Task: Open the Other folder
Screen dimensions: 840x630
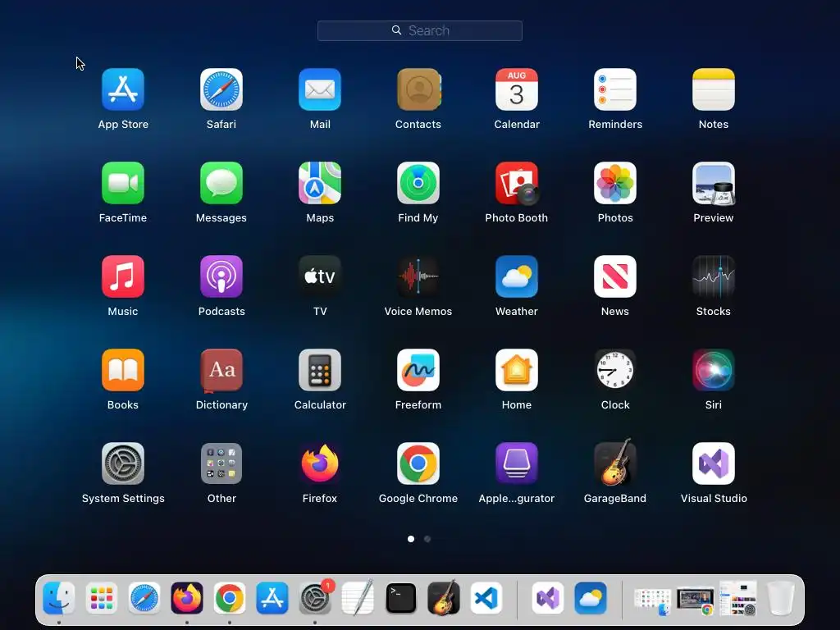Action: click(x=221, y=463)
